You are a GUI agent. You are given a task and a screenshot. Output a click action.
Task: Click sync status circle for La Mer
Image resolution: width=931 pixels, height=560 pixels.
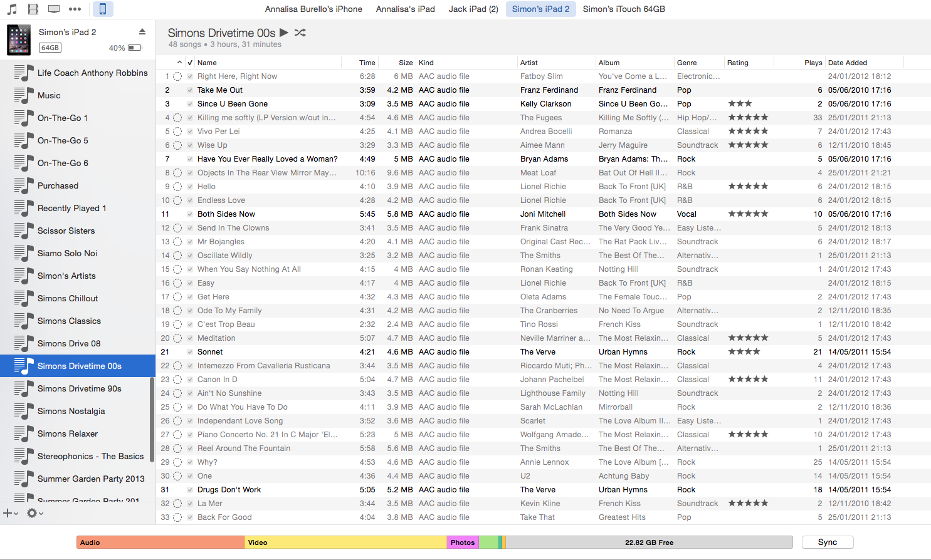pos(177,504)
